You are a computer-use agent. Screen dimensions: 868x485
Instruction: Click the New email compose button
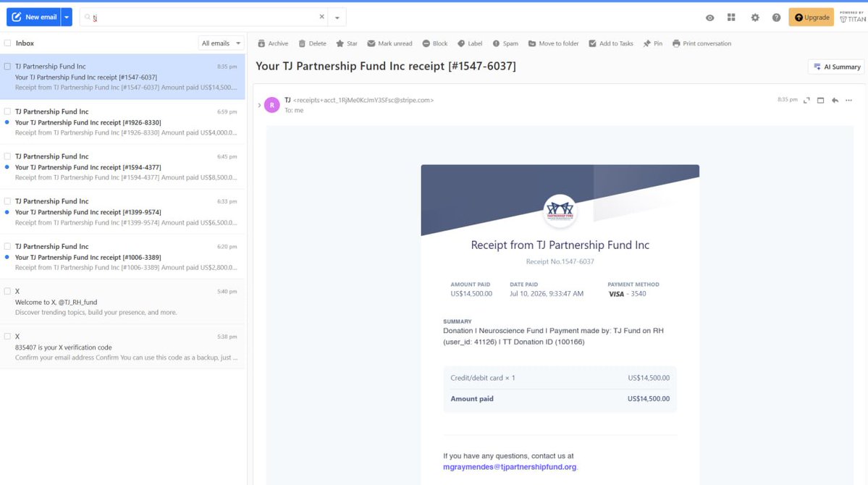34,17
